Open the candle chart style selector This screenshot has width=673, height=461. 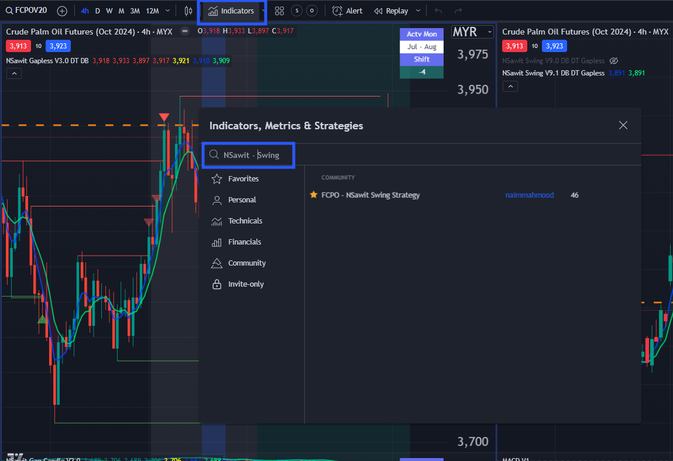coord(188,11)
